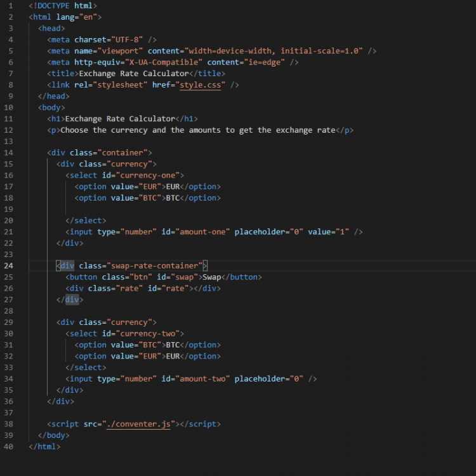476x476 pixels.
Task: Click the type="number" value on line 21
Action: tap(138, 232)
